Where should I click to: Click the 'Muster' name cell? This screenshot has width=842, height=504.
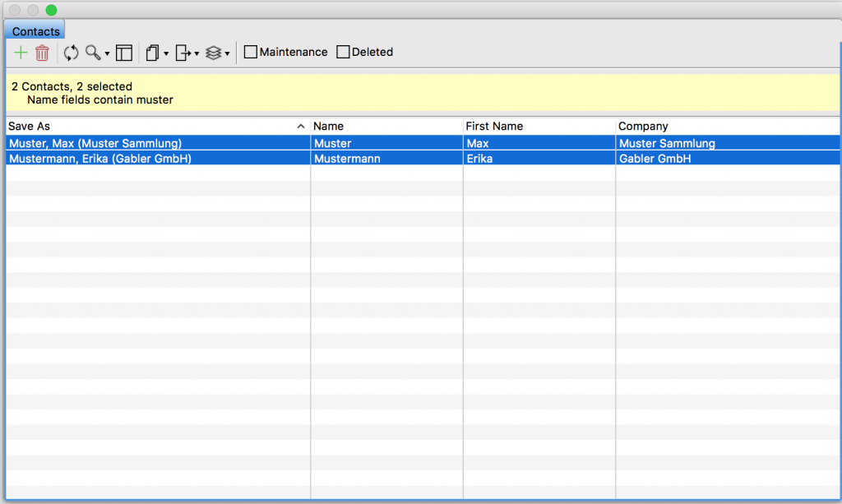[386, 143]
